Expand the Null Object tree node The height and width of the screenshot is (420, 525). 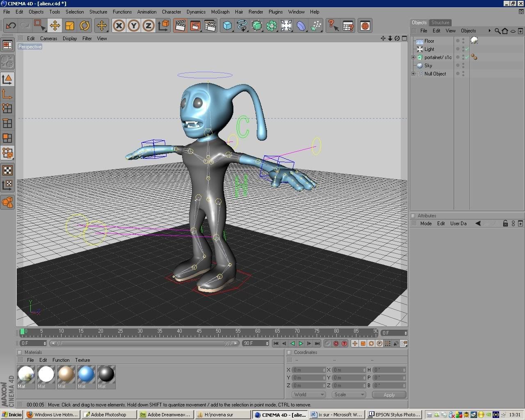click(413, 74)
